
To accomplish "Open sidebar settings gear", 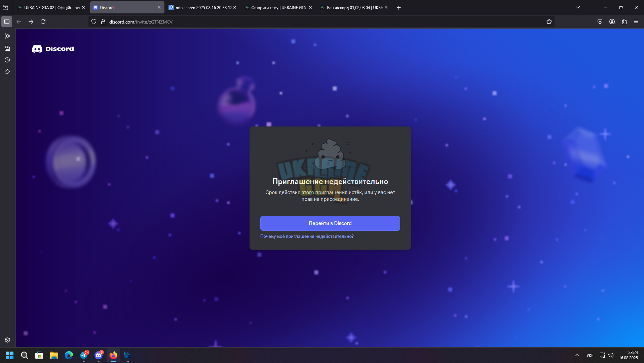I will click(x=7, y=340).
